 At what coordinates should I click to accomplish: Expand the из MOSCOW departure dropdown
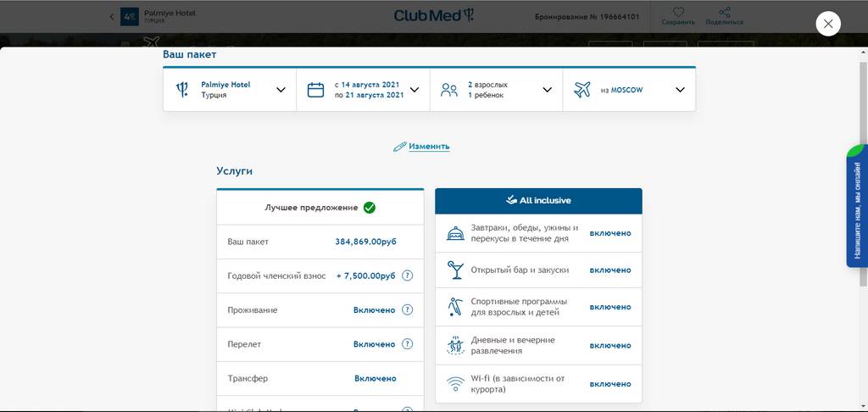tap(681, 90)
